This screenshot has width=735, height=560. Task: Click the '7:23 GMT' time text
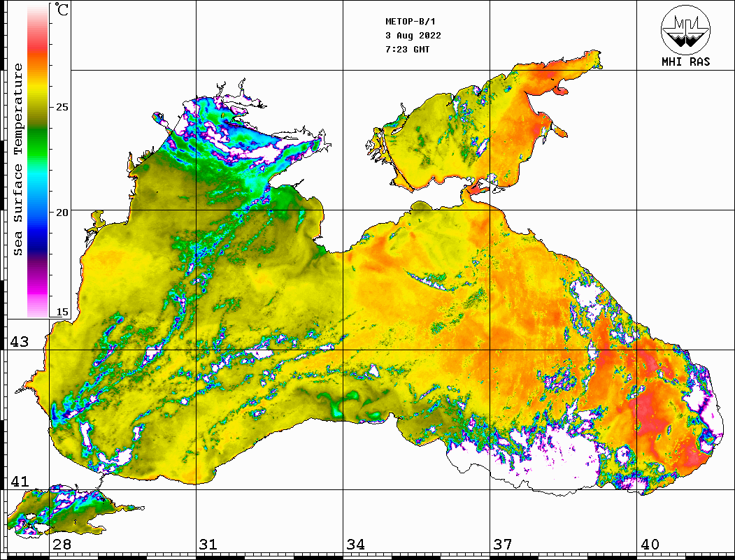coord(408,50)
